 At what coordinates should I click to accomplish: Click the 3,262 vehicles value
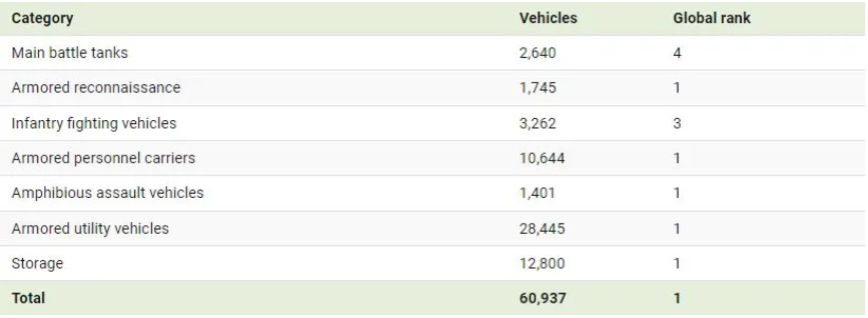[x=537, y=123]
